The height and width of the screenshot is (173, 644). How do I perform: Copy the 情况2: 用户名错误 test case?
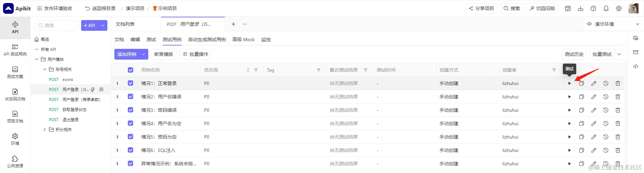[x=582, y=97]
